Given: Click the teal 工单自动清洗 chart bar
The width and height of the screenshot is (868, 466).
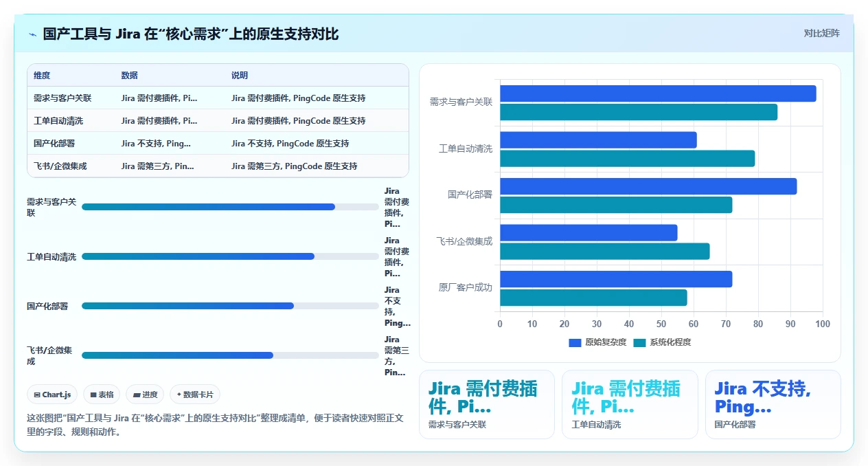Looking at the screenshot, I should (x=627, y=159).
